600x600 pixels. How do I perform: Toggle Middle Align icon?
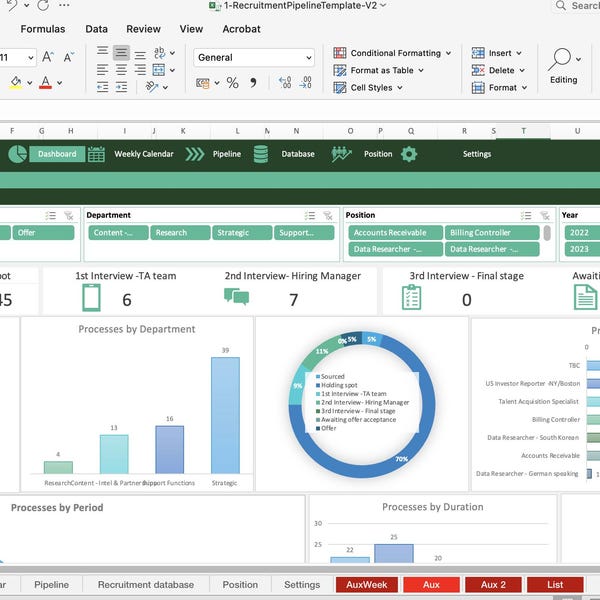click(121, 53)
